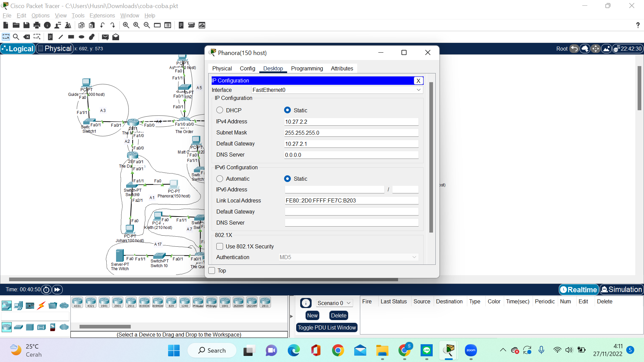Viewport: 644px width, 362px height.
Task: Switch to the Config tab
Action: 247,68
